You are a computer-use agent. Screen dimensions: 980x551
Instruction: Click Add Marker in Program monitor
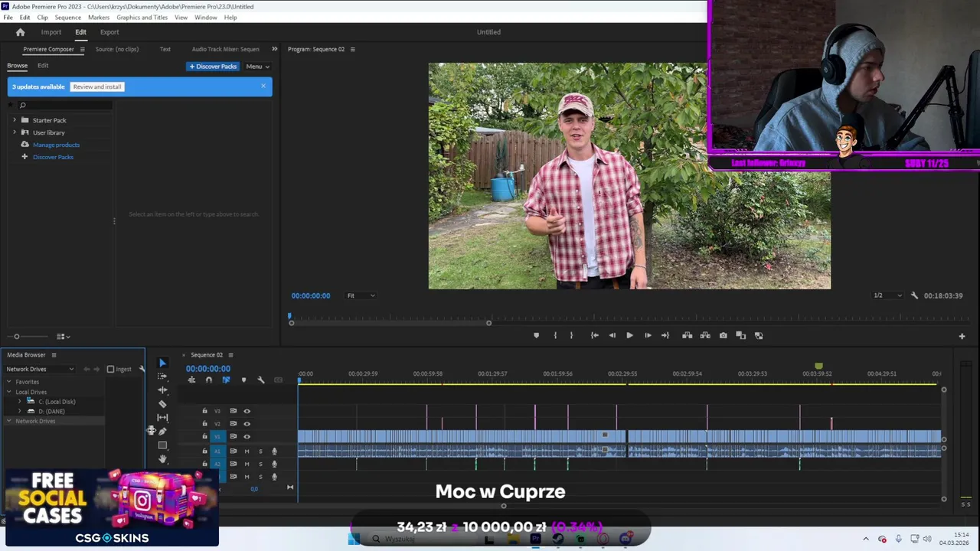536,335
